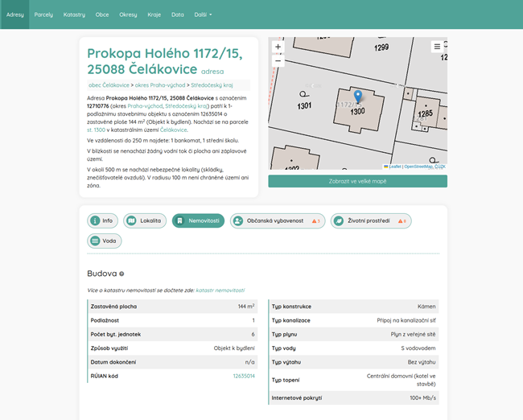Show the Životní prostředí section

click(371, 220)
